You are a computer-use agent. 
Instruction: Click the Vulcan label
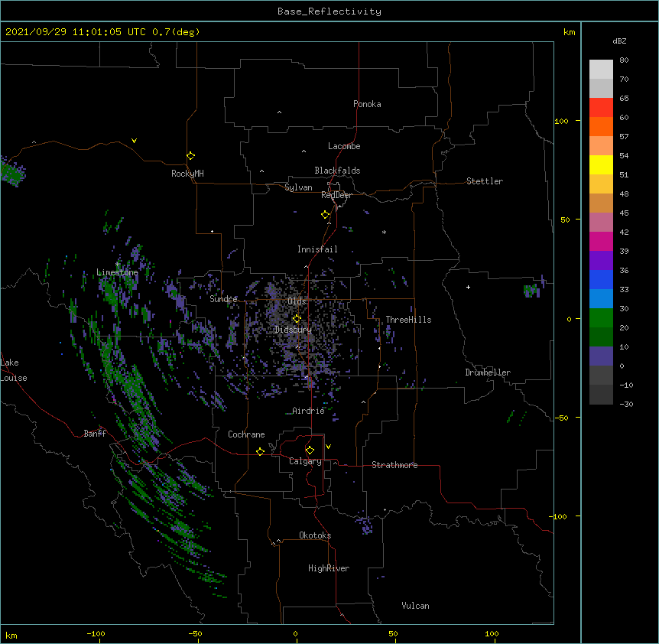tap(415, 606)
